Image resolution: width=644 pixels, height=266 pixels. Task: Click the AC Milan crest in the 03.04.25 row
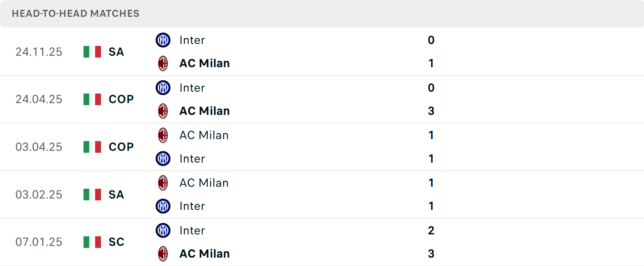[163, 135]
